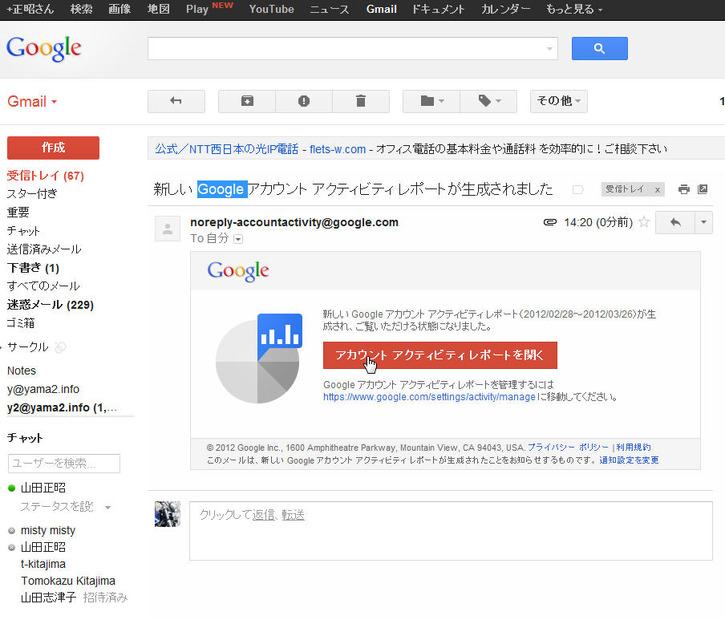Report spam with exclamation icon

tap(304, 101)
